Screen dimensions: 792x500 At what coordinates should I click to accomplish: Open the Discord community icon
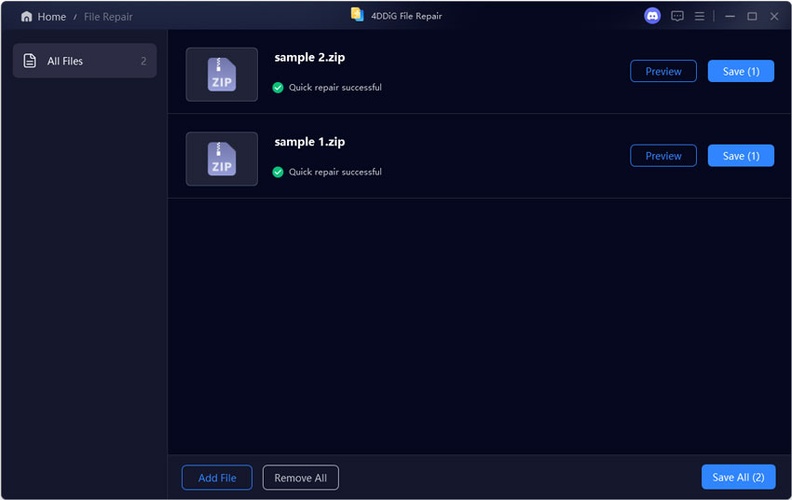click(652, 16)
